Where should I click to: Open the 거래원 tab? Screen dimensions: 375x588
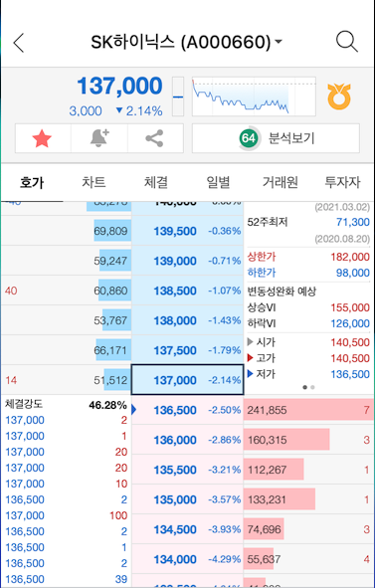pos(281,183)
